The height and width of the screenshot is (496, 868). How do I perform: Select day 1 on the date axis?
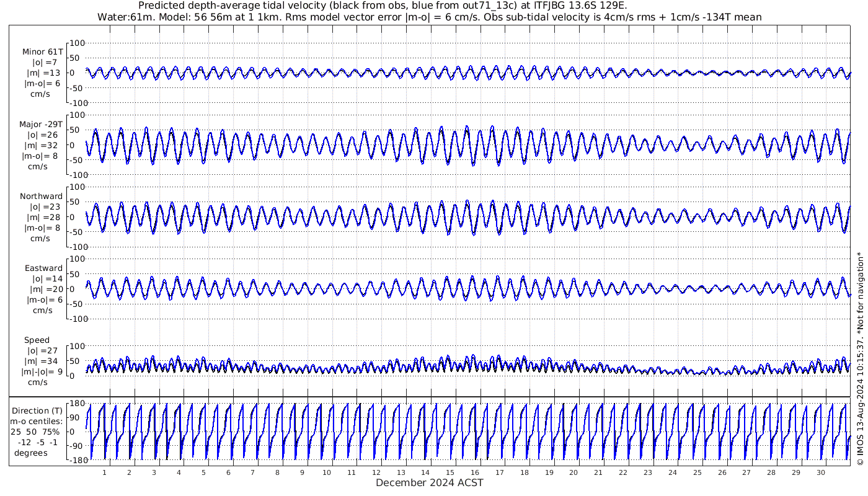point(104,472)
